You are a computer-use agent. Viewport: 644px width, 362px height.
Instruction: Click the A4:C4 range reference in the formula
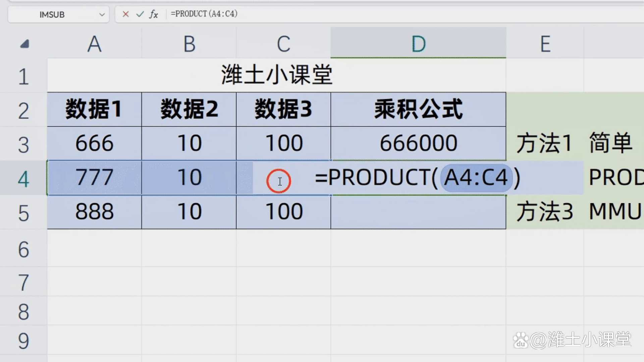coord(476,178)
